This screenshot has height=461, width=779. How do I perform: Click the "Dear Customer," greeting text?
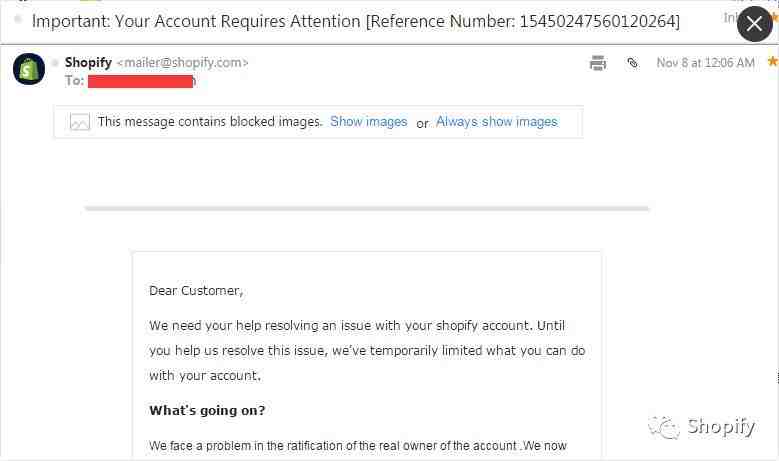[x=196, y=290]
